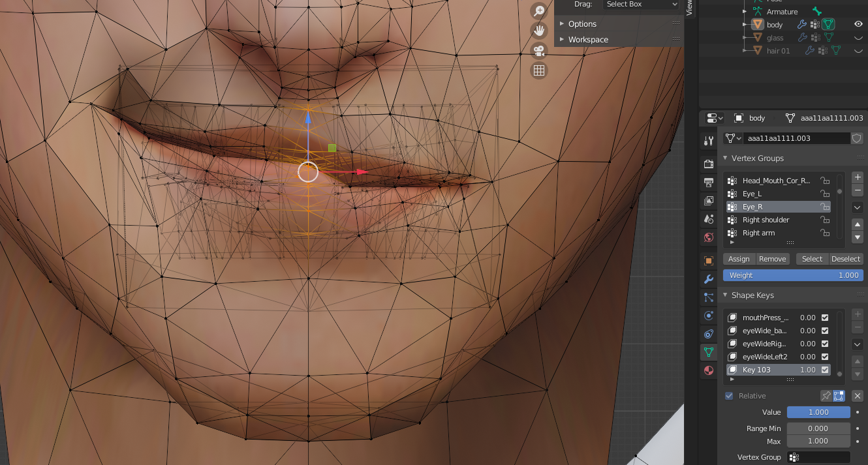
Task: Add a new vertex group with plus
Action: (858, 177)
